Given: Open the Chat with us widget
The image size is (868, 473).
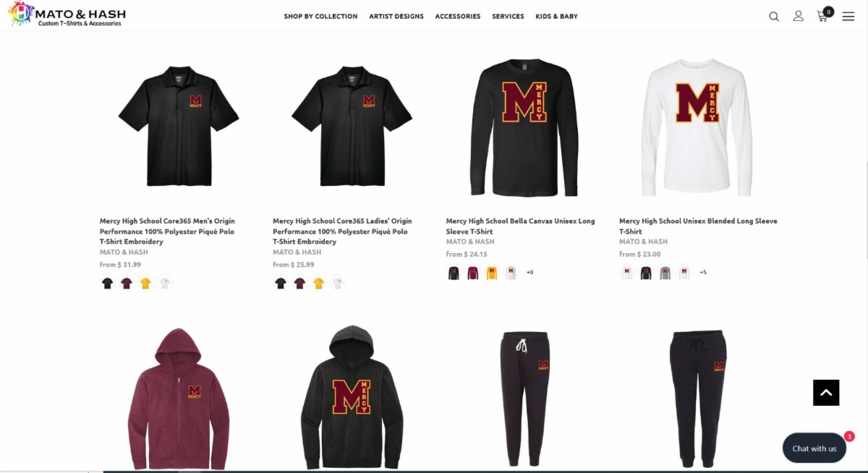Looking at the screenshot, I should [814, 448].
